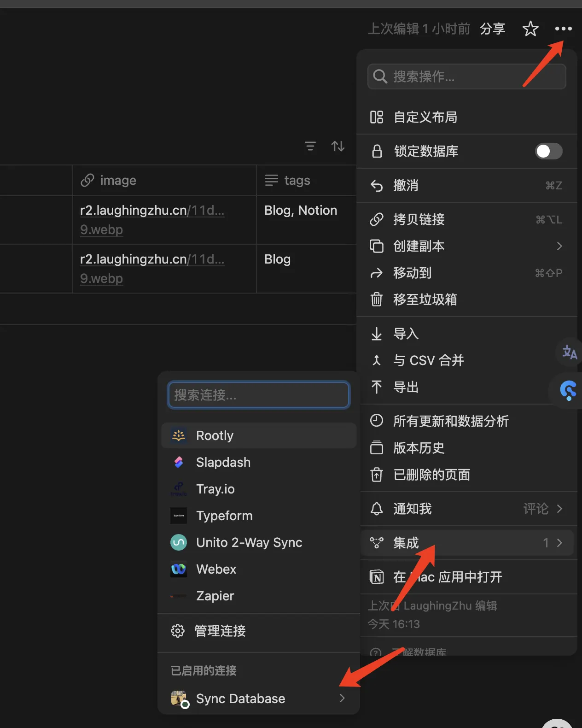Click the lock icon beside 锁定数据库
This screenshot has width=582, height=728.
pyautogui.click(x=377, y=151)
